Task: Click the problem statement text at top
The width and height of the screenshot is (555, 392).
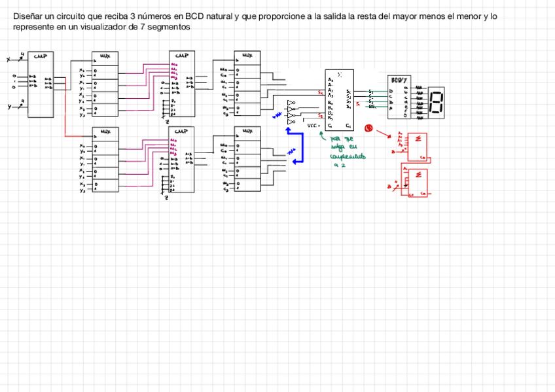Action: pyautogui.click(x=255, y=22)
